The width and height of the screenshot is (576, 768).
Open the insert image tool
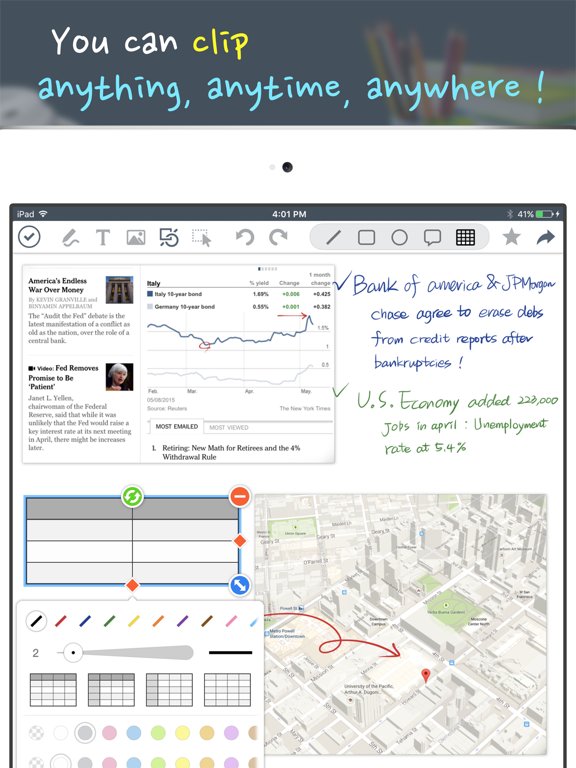pos(136,238)
